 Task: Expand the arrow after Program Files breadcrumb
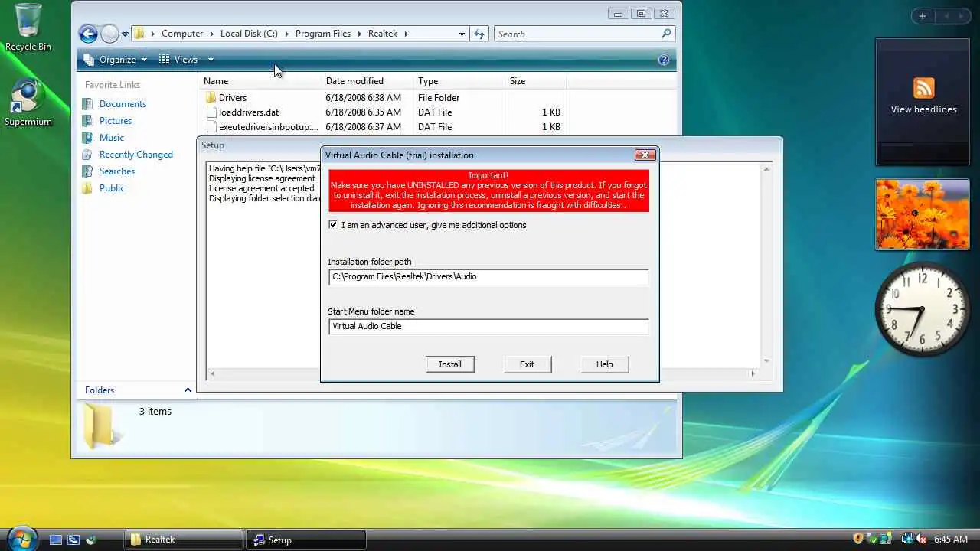click(360, 34)
